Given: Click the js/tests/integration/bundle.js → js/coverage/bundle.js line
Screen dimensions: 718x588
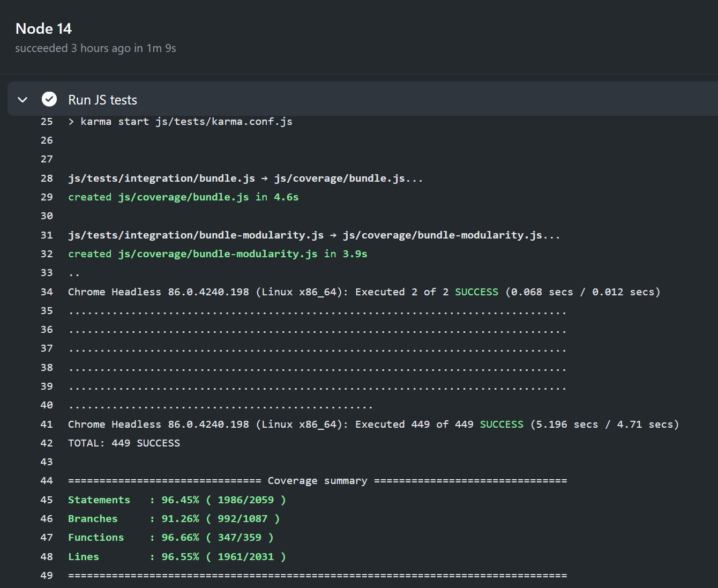Looking at the screenshot, I should point(245,178).
